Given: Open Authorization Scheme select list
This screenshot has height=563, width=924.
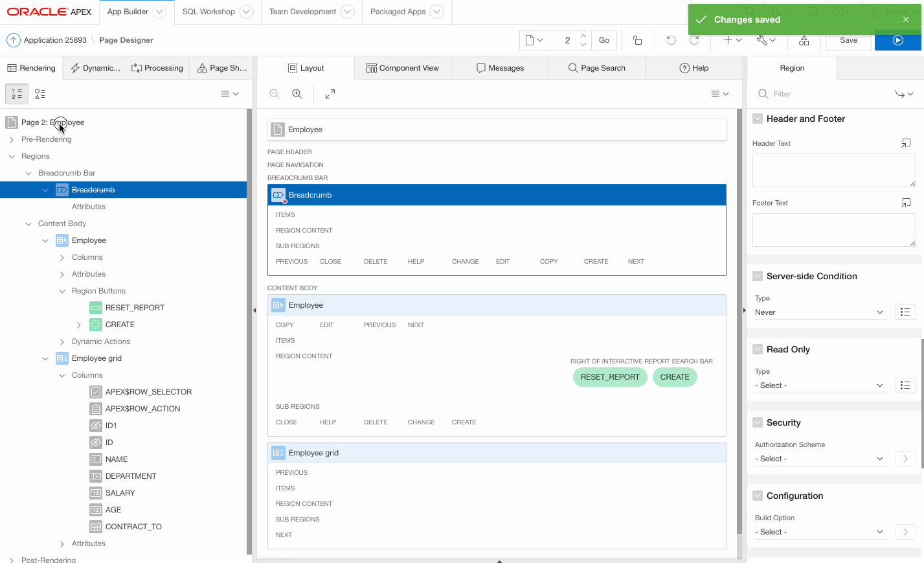Looking at the screenshot, I should coord(818,459).
